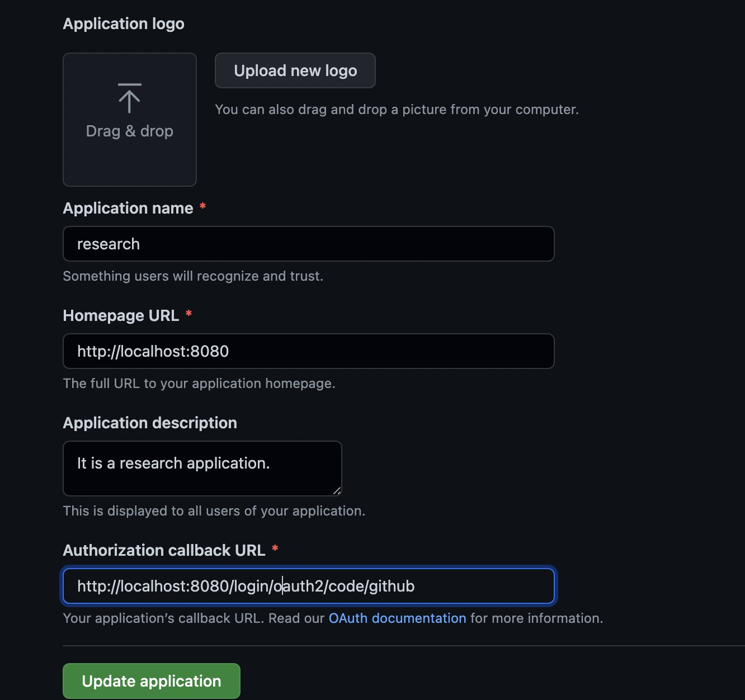Click the "Application logo" heading
Screen dimensions: 745x700
(x=124, y=24)
